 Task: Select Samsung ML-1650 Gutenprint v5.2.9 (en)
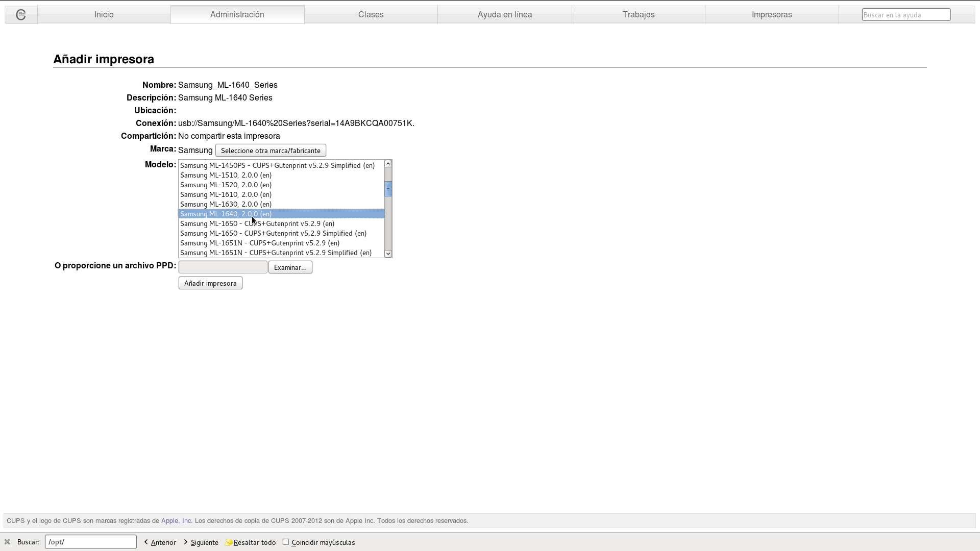click(281, 223)
